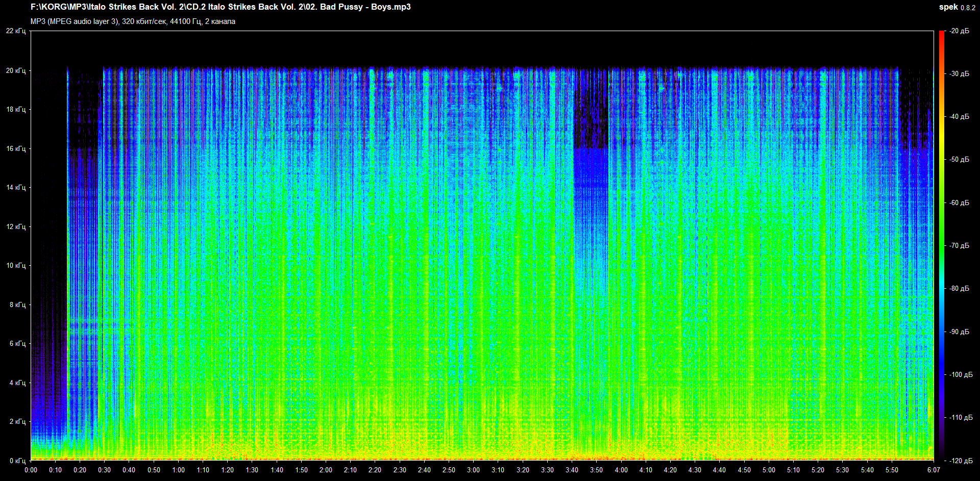Select the 0:00 start time marker
The image size is (980, 481).
pos(31,470)
